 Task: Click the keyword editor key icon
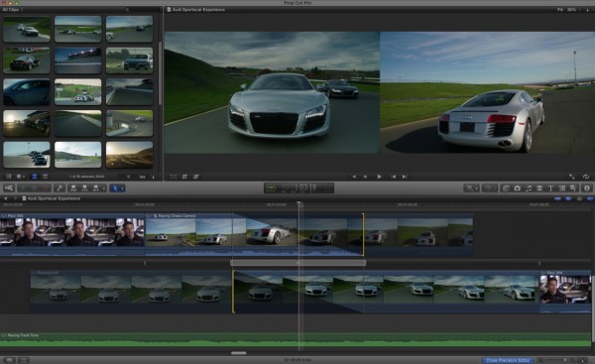coord(59,187)
